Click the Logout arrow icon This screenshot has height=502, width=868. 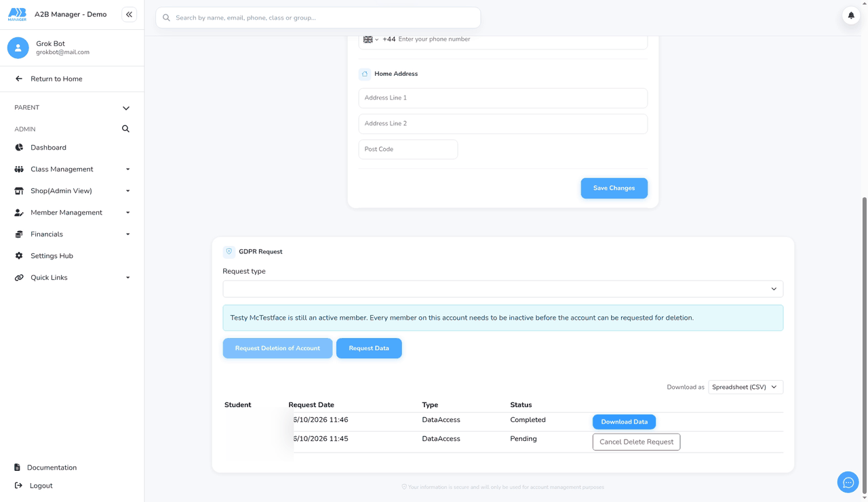click(18, 486)
